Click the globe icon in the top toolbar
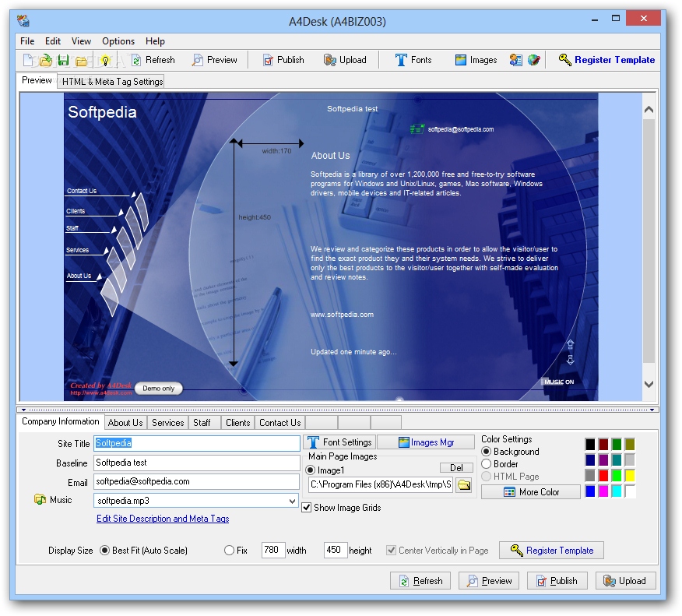 click(x=533, y=60)
